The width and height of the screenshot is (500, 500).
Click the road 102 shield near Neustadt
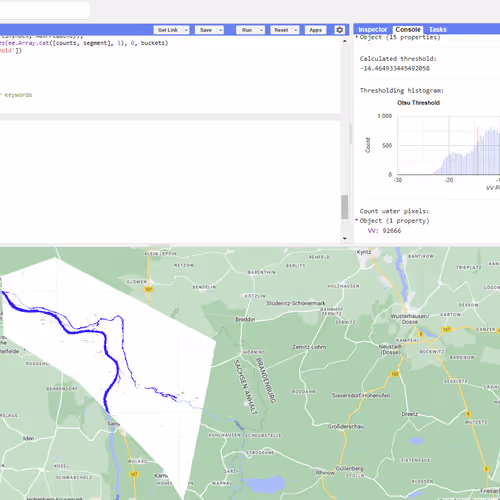point(394,374)
